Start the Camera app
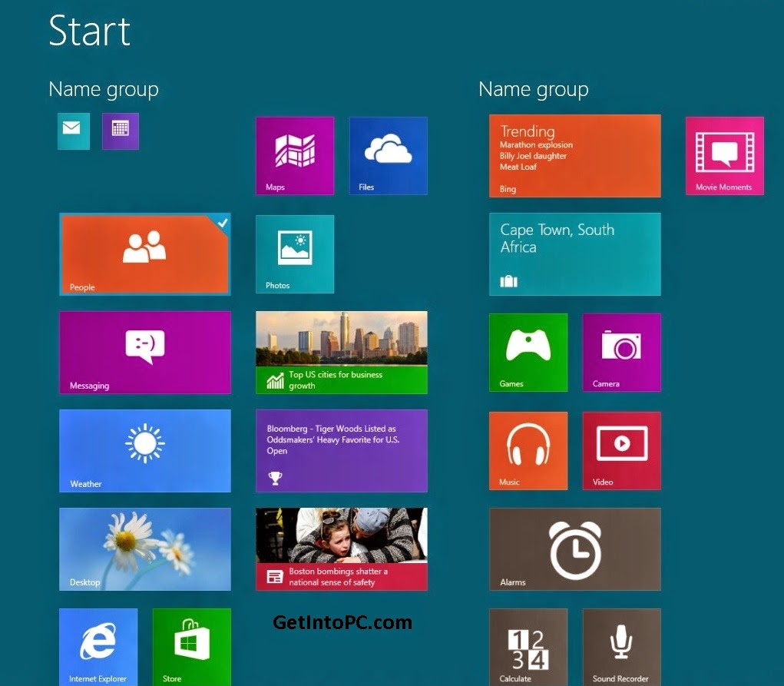 point(622,352)
